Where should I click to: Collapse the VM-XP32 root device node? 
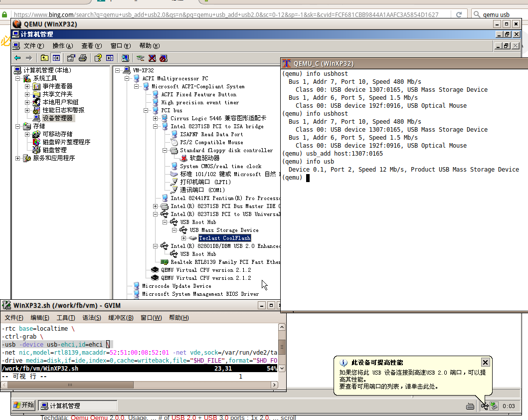(117, 70)
